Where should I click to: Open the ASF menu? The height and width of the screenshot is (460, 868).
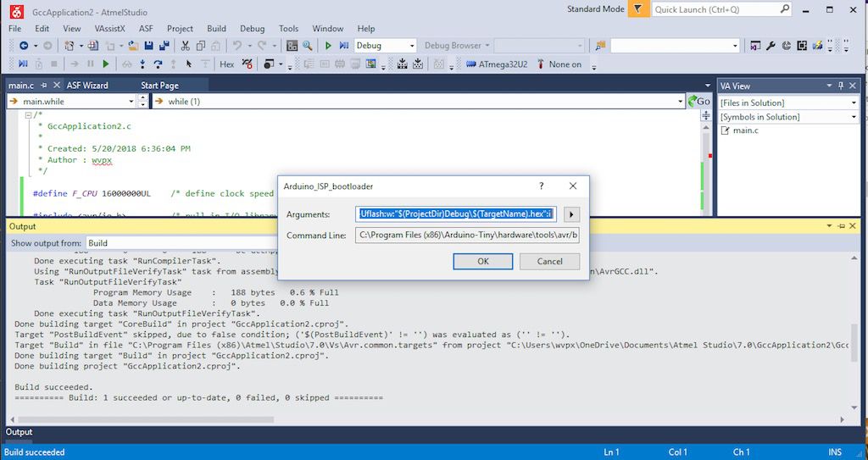click(x=146, y=28)
